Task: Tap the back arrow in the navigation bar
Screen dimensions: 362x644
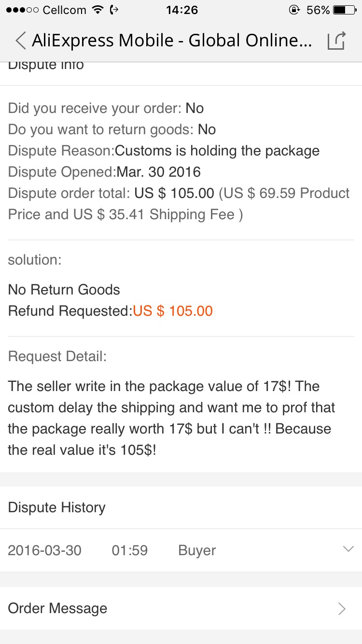Action: pyautogui.click(x=20, y=41)
